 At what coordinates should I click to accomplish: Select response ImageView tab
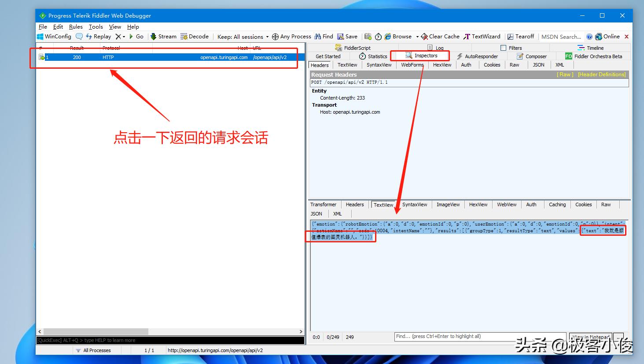tap(448, 204)
